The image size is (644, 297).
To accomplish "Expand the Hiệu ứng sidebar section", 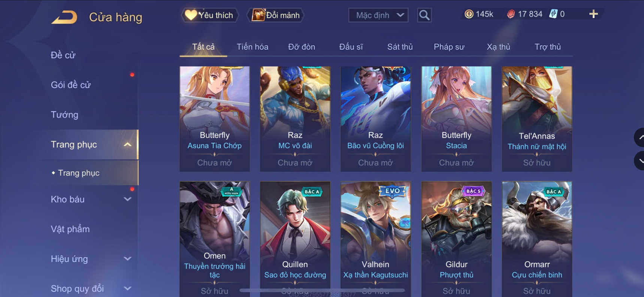I will [x=128, y=259].
